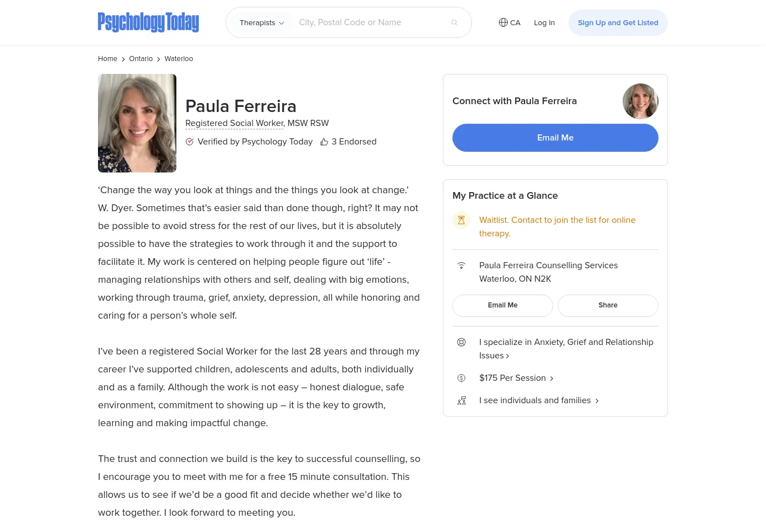Image resolution: width=766 pixels, height=532 pixels.
Task: Click the waitlist hourglass icon
Action: point(461,220)
